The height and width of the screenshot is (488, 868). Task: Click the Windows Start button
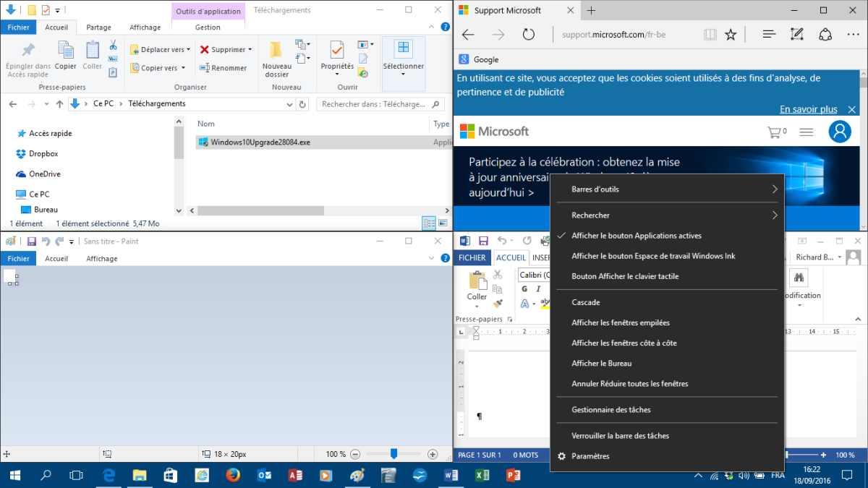14,475
